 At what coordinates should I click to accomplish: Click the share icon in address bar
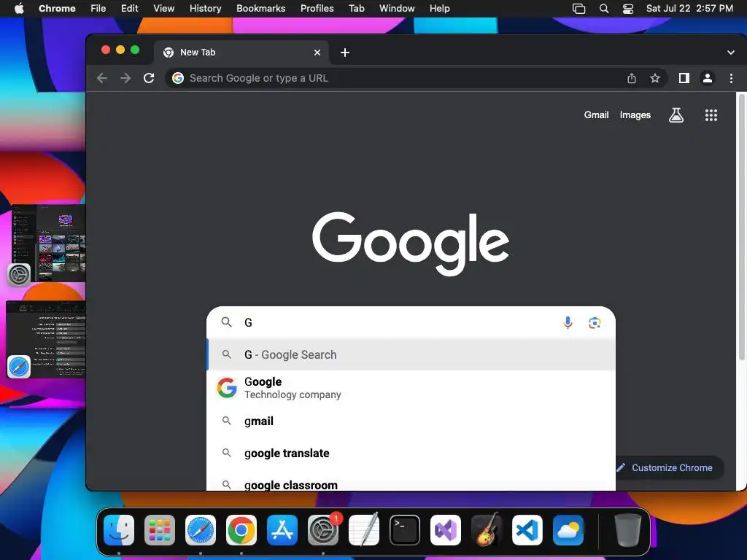(x=632, y=78)
